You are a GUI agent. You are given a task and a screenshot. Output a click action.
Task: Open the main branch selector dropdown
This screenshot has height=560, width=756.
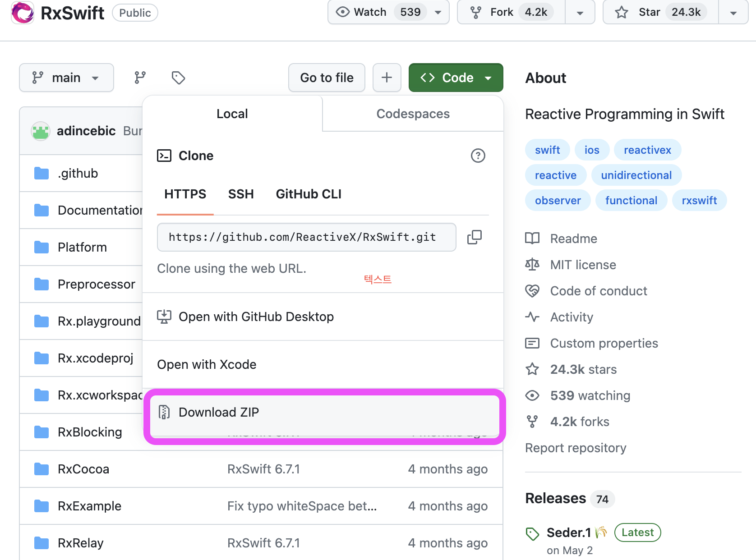tap(66, 78)
